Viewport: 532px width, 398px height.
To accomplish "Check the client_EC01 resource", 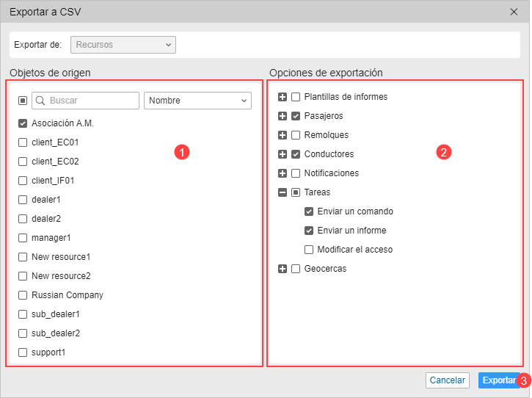I will coord(23,142).
